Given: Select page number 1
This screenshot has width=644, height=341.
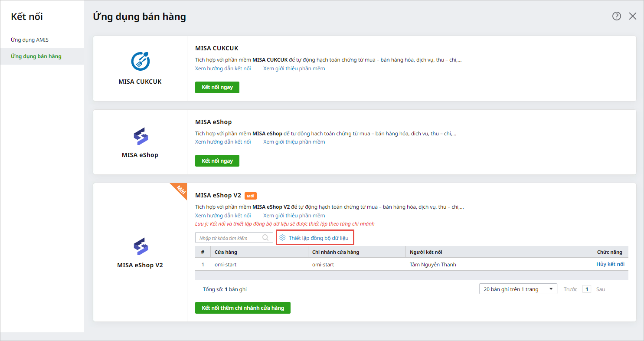Looking at the screenshot, I should click(x=587, y=289).
